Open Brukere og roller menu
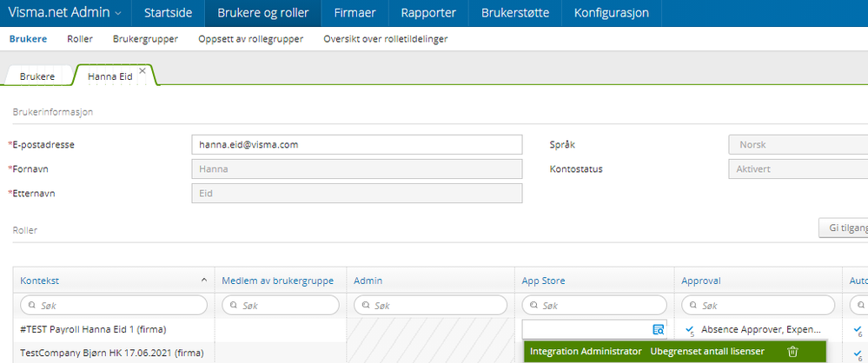 point(263,13)
